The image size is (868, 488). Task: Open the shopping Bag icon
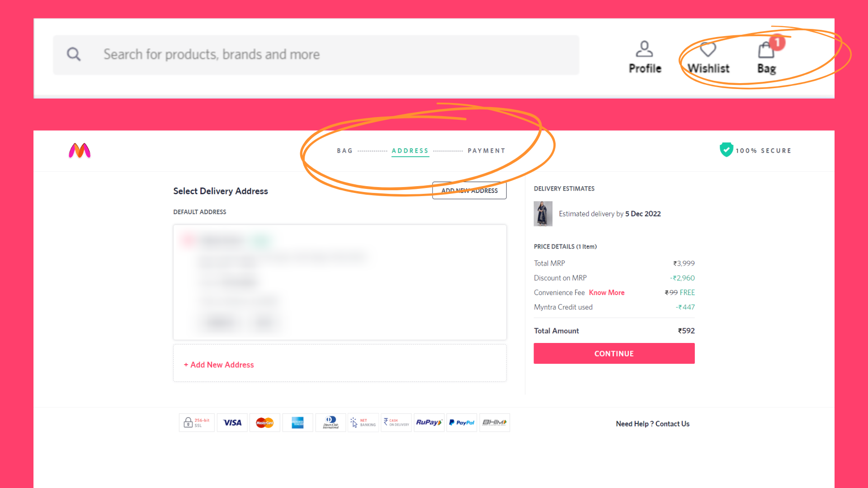766,51
